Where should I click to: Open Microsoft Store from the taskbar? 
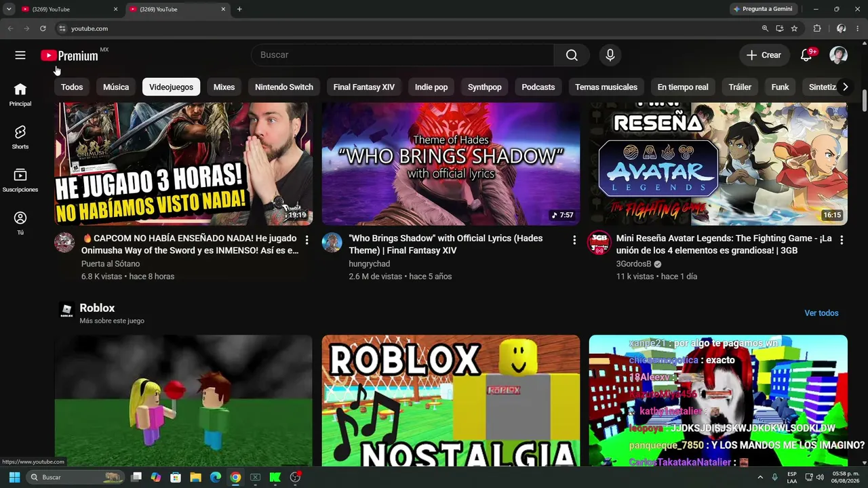click(x=176, y=477)
